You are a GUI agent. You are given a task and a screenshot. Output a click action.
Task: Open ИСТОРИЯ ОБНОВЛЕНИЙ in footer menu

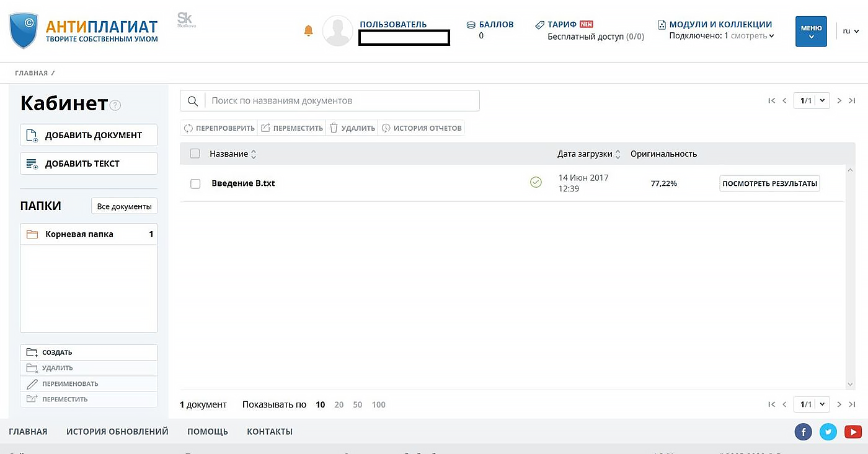click(x=117, y=432)
